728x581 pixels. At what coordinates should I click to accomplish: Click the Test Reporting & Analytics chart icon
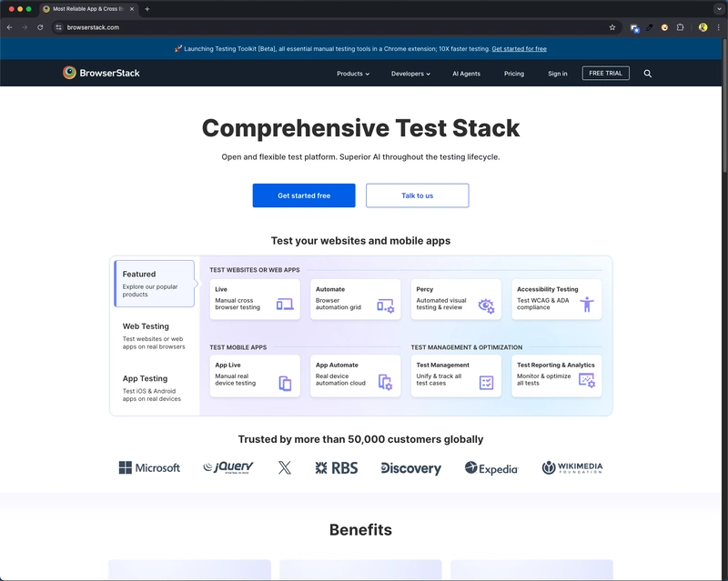[587, 381]
